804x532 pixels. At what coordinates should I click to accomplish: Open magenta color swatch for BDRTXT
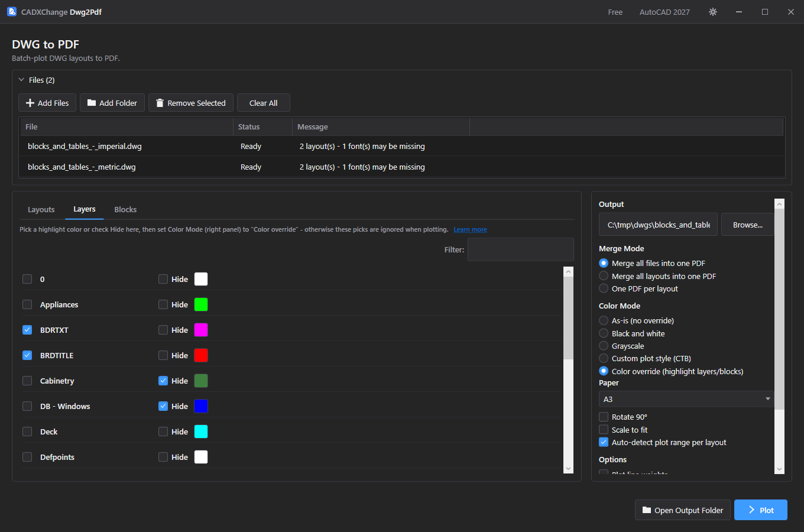201,330
